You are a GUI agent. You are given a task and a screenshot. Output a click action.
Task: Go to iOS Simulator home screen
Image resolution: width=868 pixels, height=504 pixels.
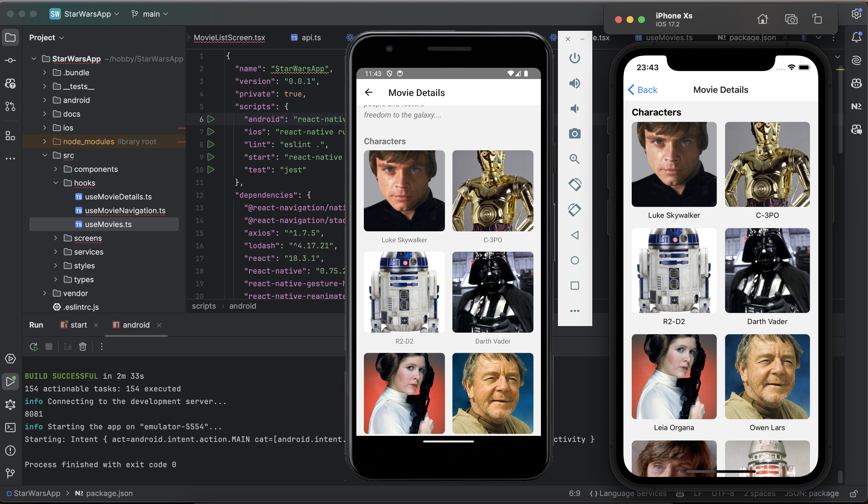click(x=762, y=19)
